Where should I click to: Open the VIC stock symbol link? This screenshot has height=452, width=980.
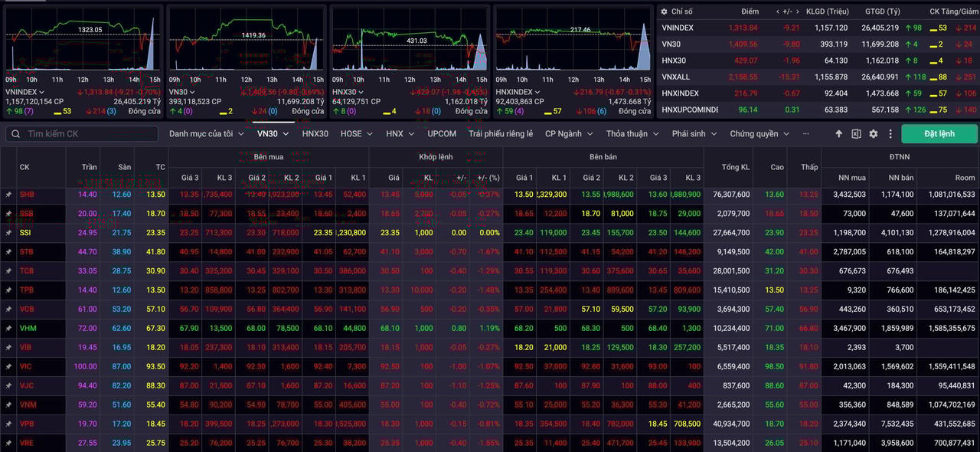[26, 367]
